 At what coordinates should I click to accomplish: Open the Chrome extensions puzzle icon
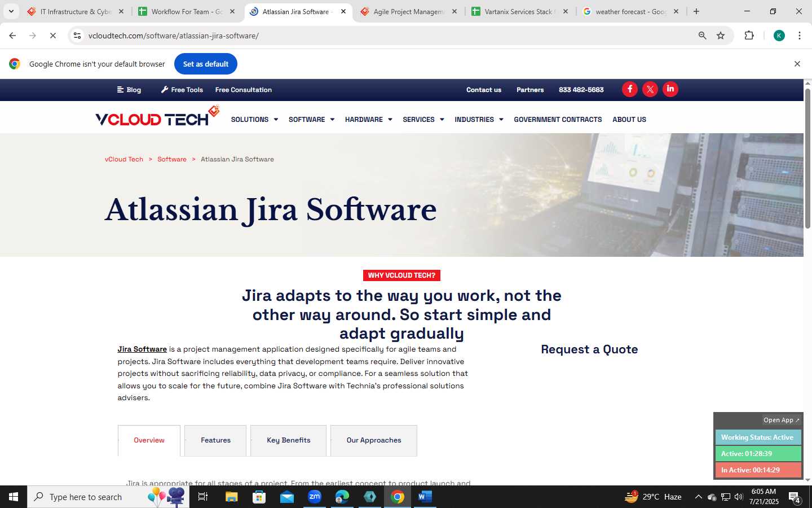pyautogui.click(x=749, y=36)
